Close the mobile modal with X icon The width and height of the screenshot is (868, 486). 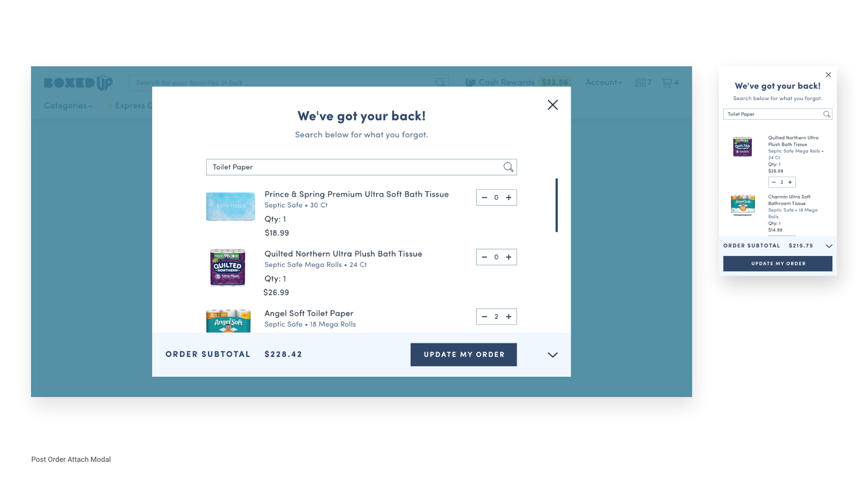click(x=828, y=75)
